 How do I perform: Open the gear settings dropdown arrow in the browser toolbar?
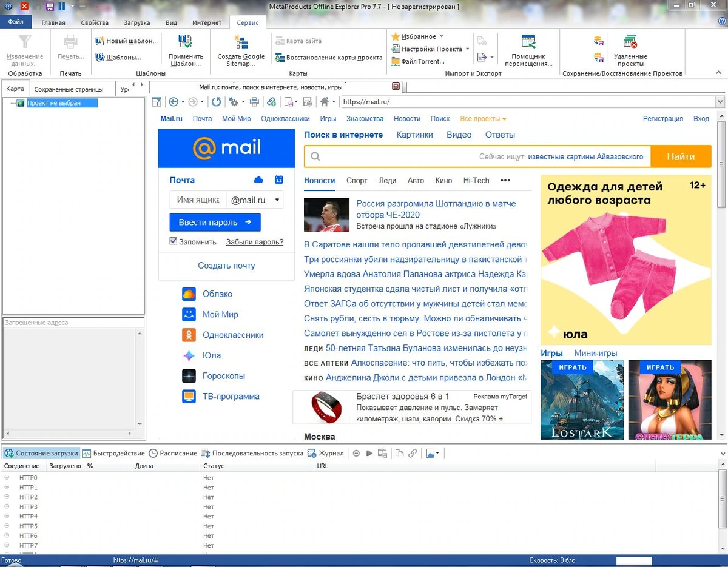click(x=242, y=102)
